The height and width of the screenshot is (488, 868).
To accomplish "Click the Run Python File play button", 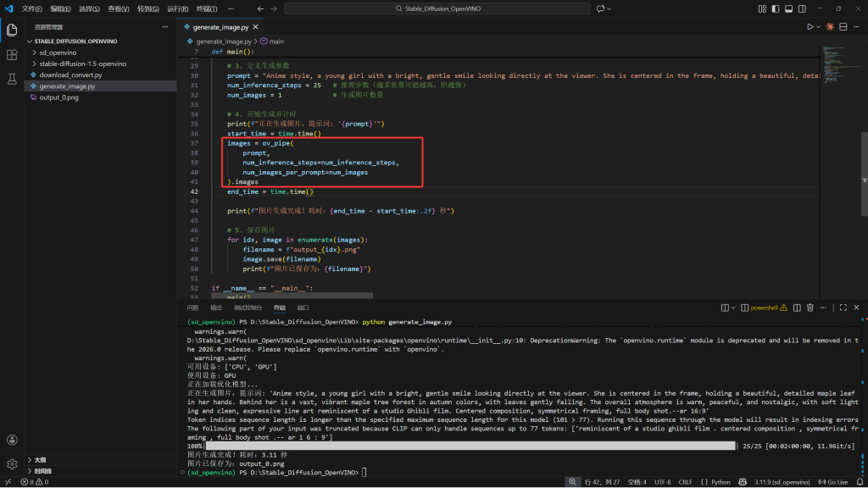I will (x=810, y=27).
